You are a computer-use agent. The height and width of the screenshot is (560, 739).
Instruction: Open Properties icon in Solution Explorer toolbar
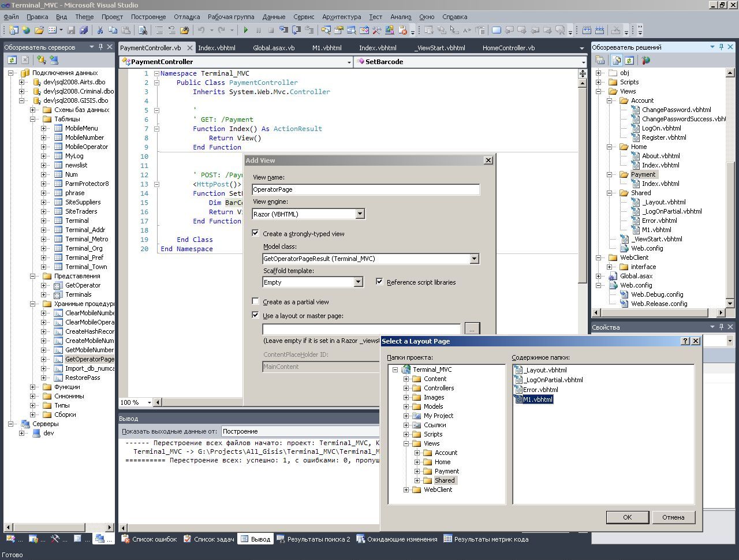click(x=600, y=60)
